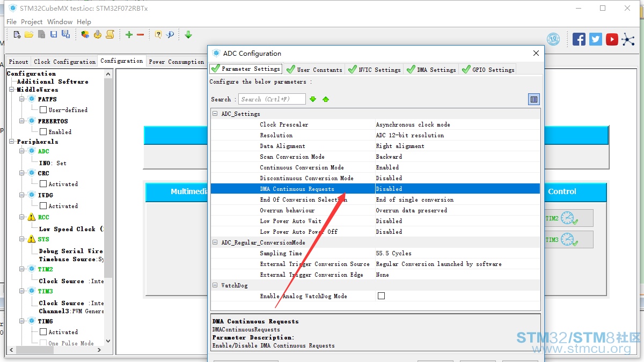
Task: Click the Save Project floppy icon
Action: pos(54,34)
